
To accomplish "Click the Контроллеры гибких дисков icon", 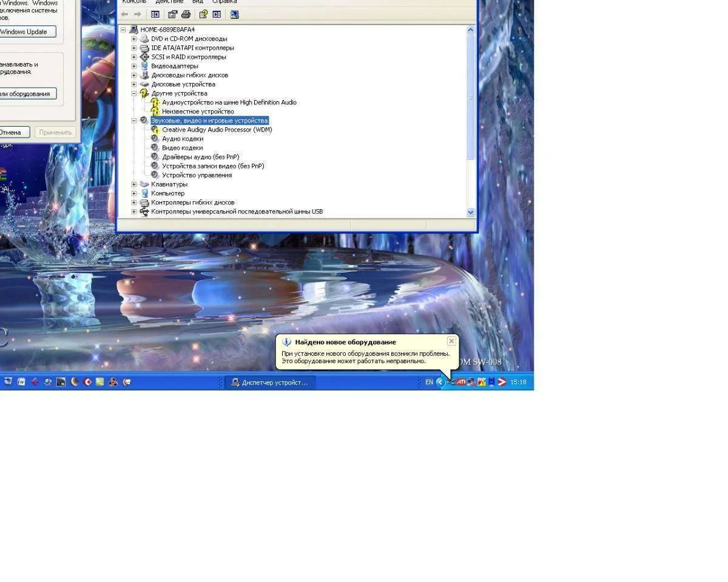I will [x=144, y=202].
